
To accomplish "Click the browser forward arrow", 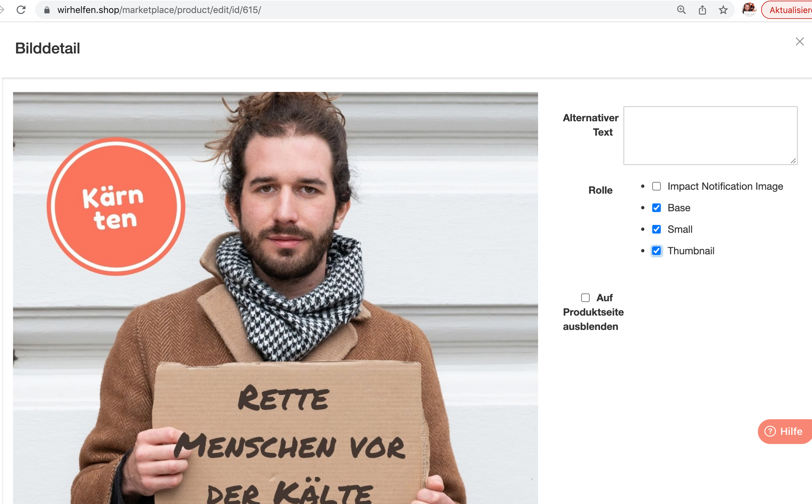I will pos(2,10).
